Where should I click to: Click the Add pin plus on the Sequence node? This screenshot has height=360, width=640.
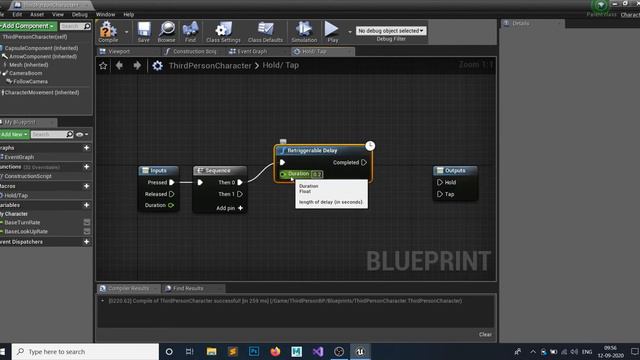coord(240,208)
